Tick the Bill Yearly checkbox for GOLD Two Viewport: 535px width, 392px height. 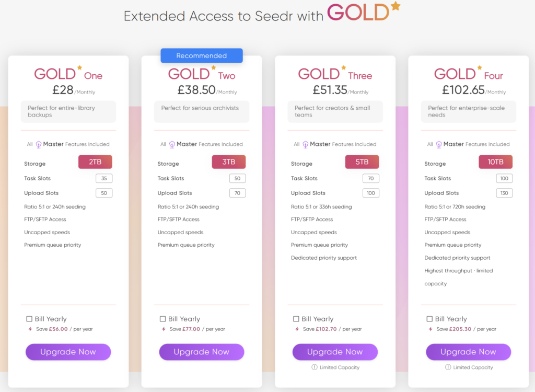(163, 319)
